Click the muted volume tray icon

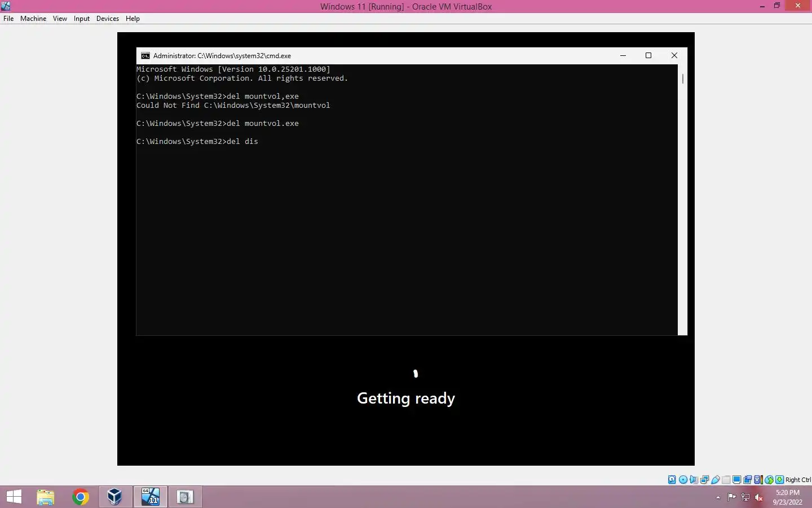(x=759, y=497)
